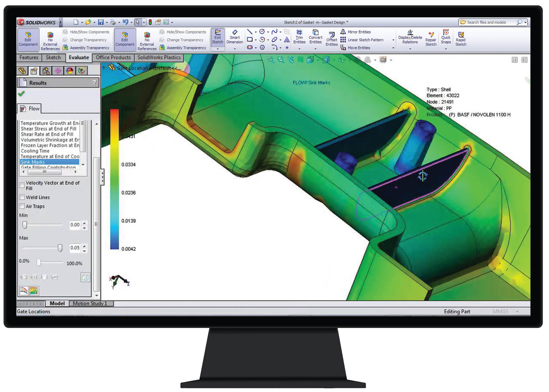The height and width of the screenshot is (392, 549).
Task: Click Exit Sketch
Action: tap(217, 37)
